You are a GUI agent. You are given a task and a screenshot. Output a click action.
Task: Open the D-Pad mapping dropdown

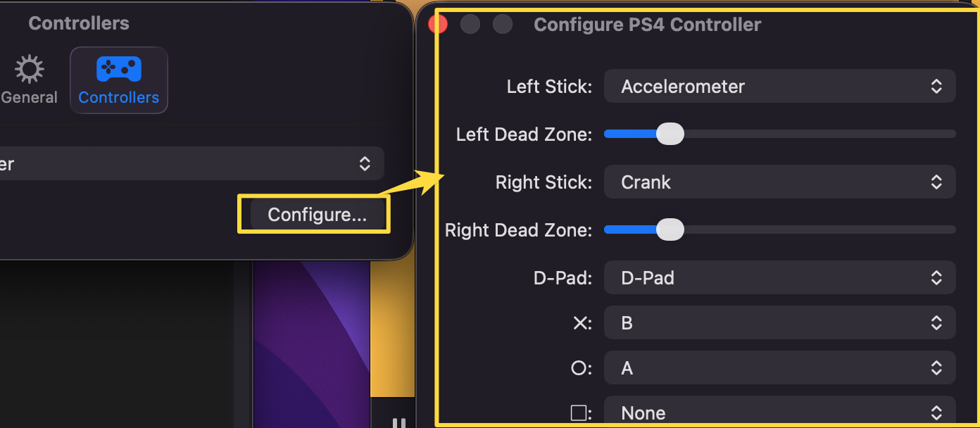click(779, 278)
